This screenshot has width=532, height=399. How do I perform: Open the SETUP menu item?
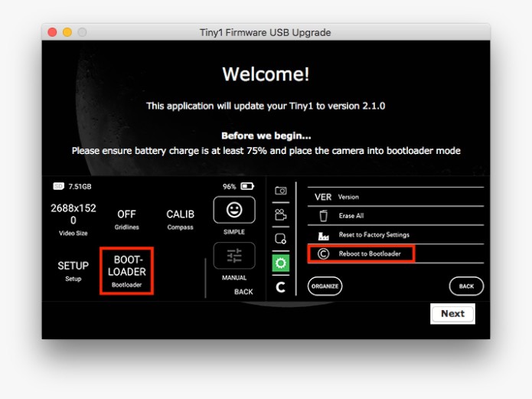[x=73, y=270]
